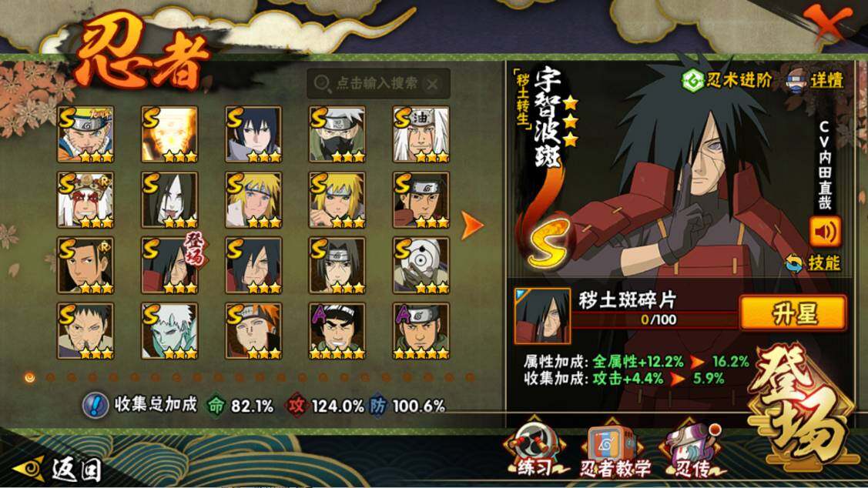This screenshot has width=868, height=488.
Task: Click the 秽土斑碎片 fragment progress bar
Action: [655, 319]
